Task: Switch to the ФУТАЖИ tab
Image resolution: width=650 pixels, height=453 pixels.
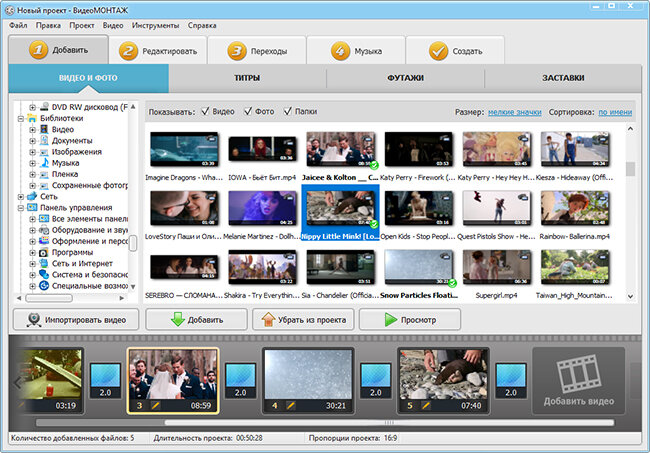Action: 405,78
